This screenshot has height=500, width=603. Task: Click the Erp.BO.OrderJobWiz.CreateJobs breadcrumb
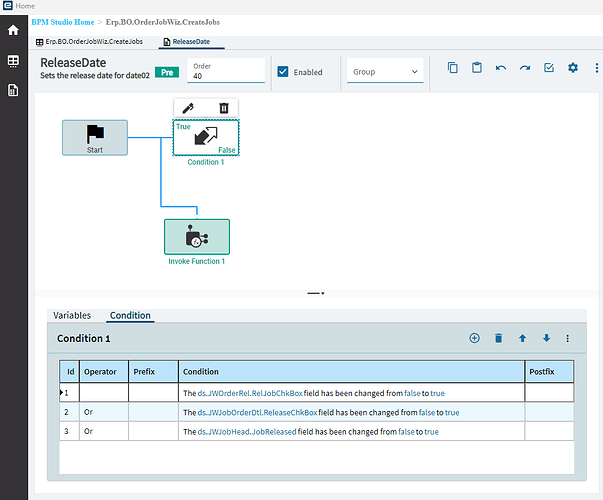163,22
